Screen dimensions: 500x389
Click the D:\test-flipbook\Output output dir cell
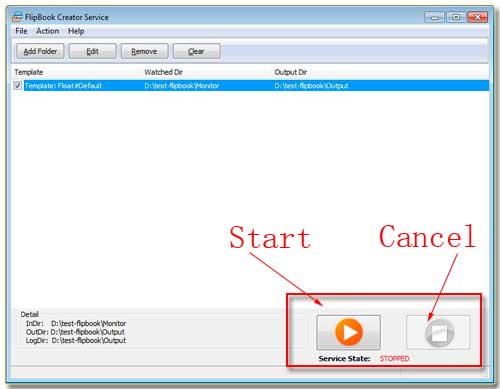coord(311,86)
